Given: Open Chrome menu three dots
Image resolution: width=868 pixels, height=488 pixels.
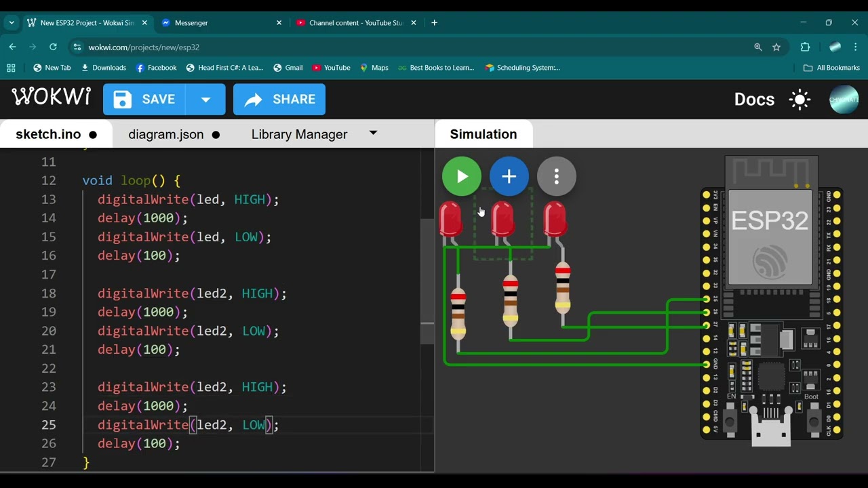Looking at the screenshot, I should coord(855,47).
